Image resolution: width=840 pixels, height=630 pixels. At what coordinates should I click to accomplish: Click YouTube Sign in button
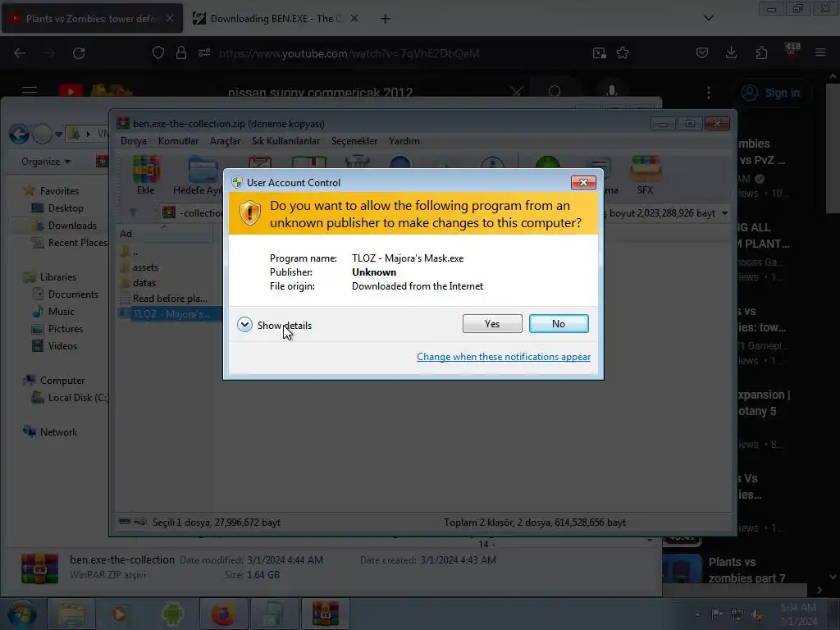pyautogui.click(x=771, y=93)
